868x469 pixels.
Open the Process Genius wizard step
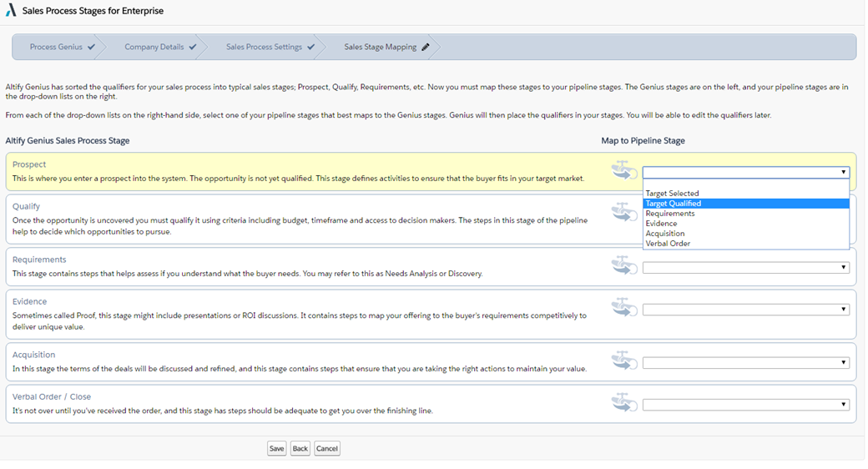(x=56, y=47)
